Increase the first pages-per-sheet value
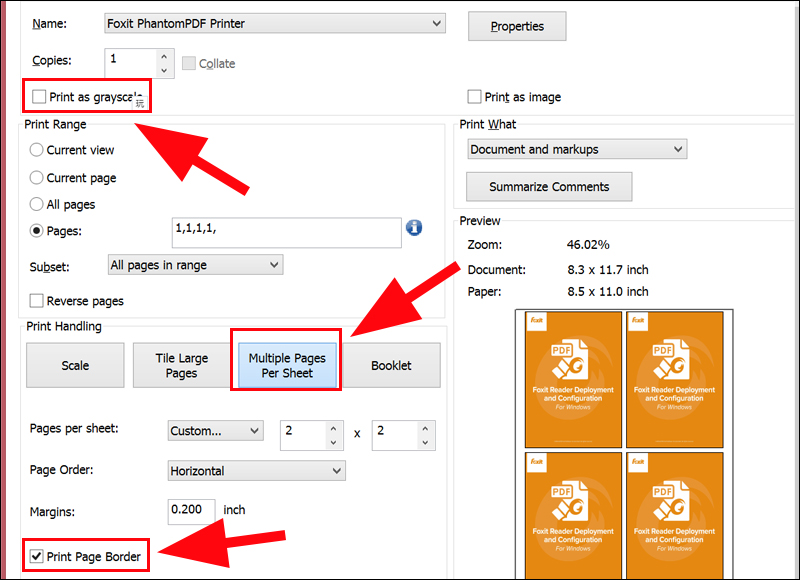Image resolution: width=800 pixels, height=580 pixels. point(334,428)
